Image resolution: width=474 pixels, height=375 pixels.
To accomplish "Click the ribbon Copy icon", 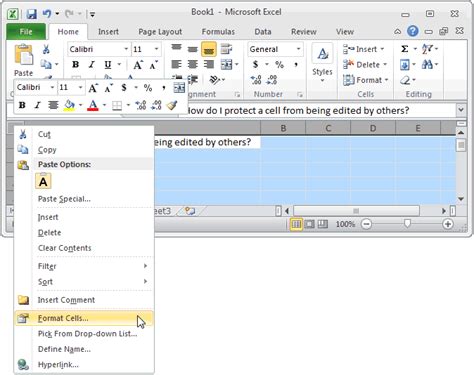I will coord(46,64).
